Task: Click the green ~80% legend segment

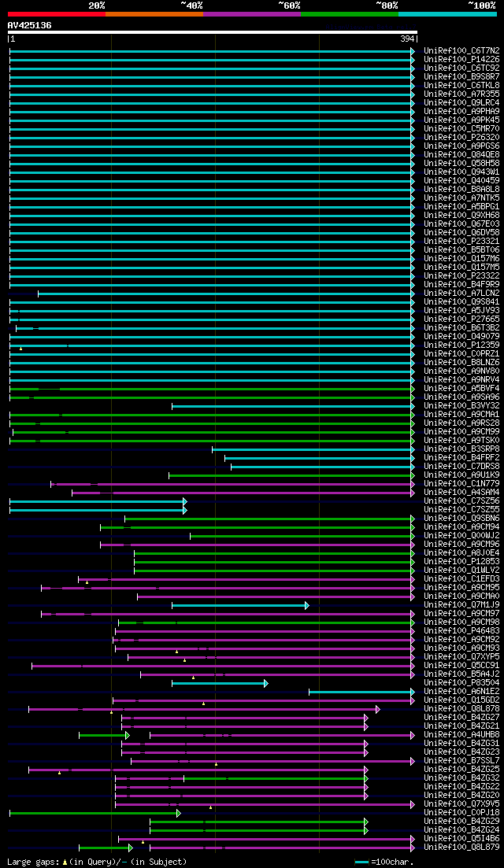Action: click(x=350, y=13)
